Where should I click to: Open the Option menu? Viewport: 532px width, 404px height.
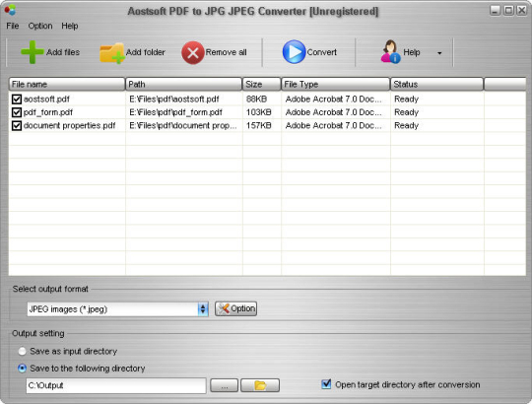point(40,26)
